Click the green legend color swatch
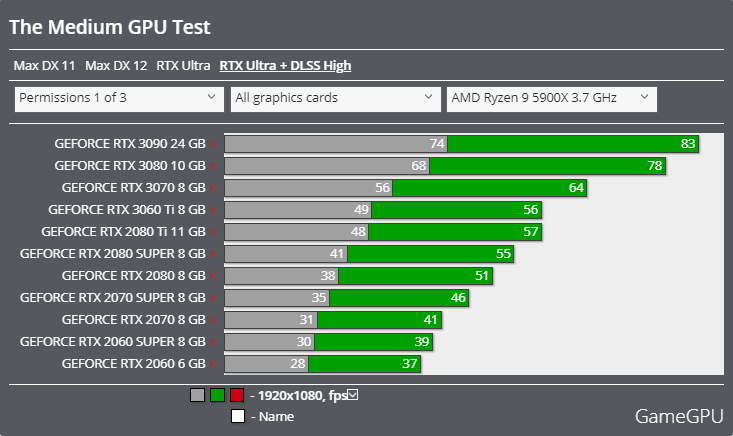Screen dimensions: 733x436 (x=217, y=395)
